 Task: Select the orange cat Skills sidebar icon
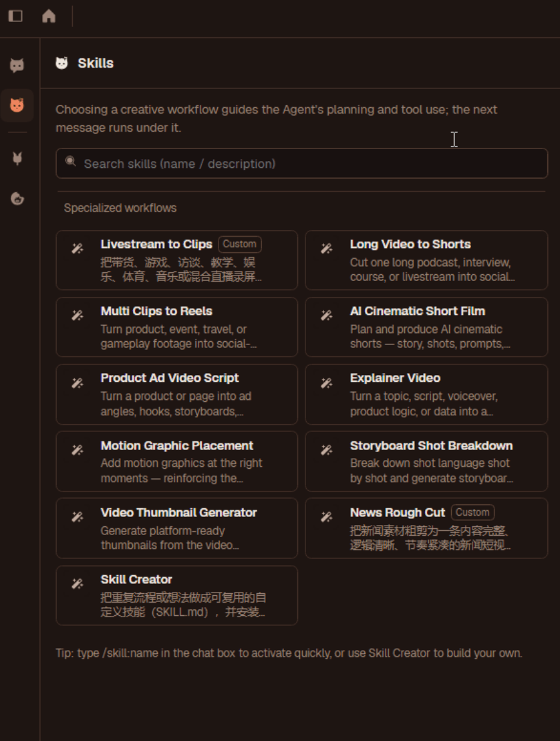(17, 105)
